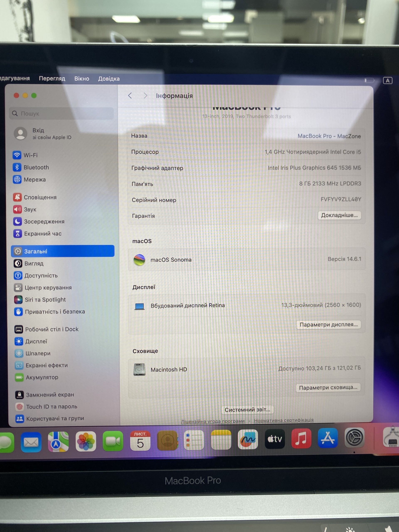
Task: Open App Store in the Dock
Action: (x=328, y=438)
